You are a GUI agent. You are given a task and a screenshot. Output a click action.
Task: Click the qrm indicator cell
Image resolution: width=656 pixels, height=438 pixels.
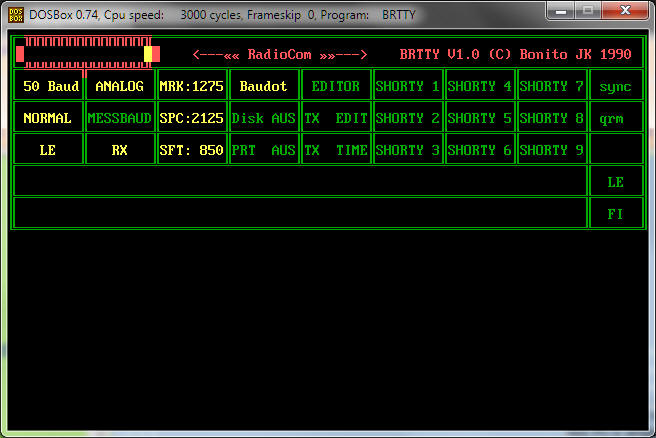click(x=616, y=118)
